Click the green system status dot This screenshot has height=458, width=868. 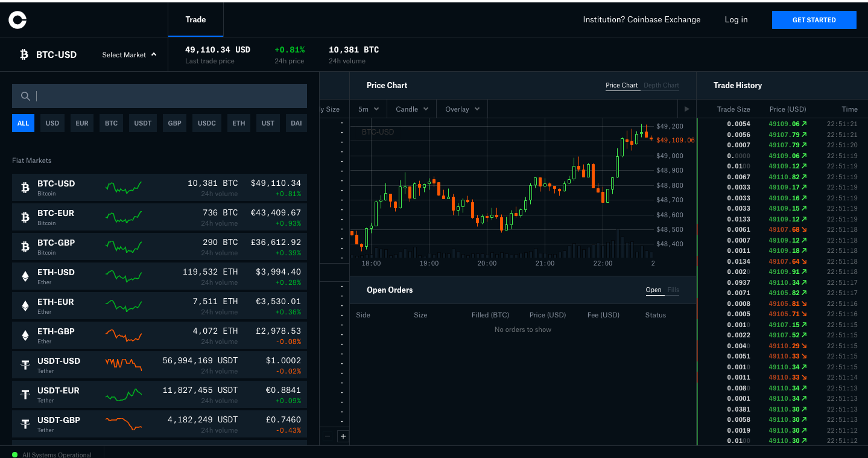click(15, 454)
